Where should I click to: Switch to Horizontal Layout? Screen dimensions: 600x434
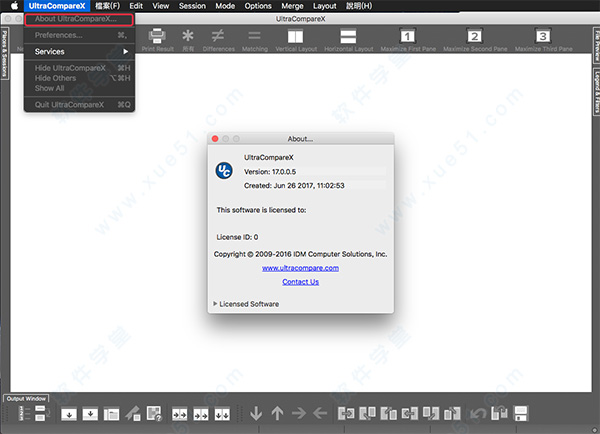coord(347,36)
